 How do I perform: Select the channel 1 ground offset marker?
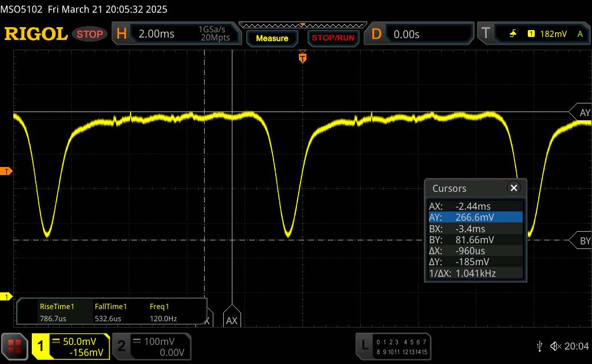tap(6, 297)
